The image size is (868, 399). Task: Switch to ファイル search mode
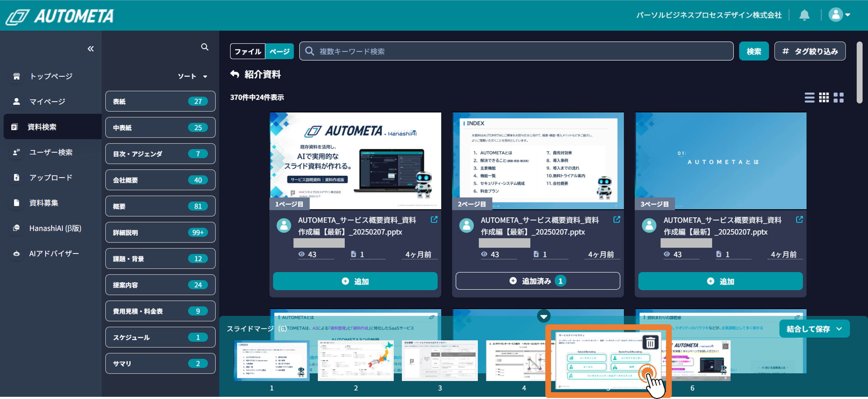(x=248, y=51)
